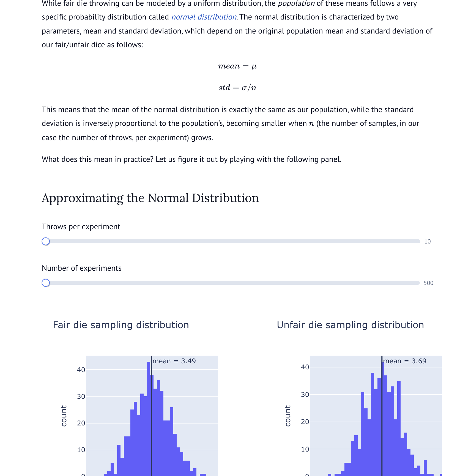471x476 pixels.
Task: Click the vertical mean line in unfair die chart
Action: (x=382, y=412)
